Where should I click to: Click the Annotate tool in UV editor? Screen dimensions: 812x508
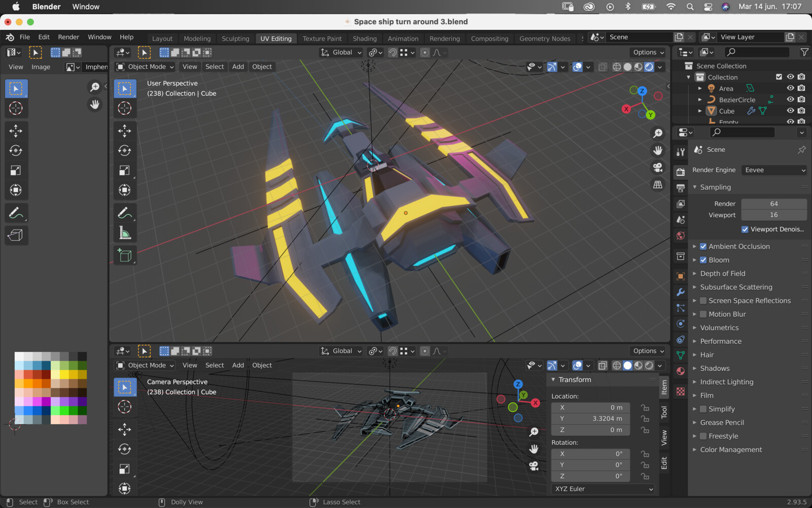pyautogui.click(x=16, y=213)
